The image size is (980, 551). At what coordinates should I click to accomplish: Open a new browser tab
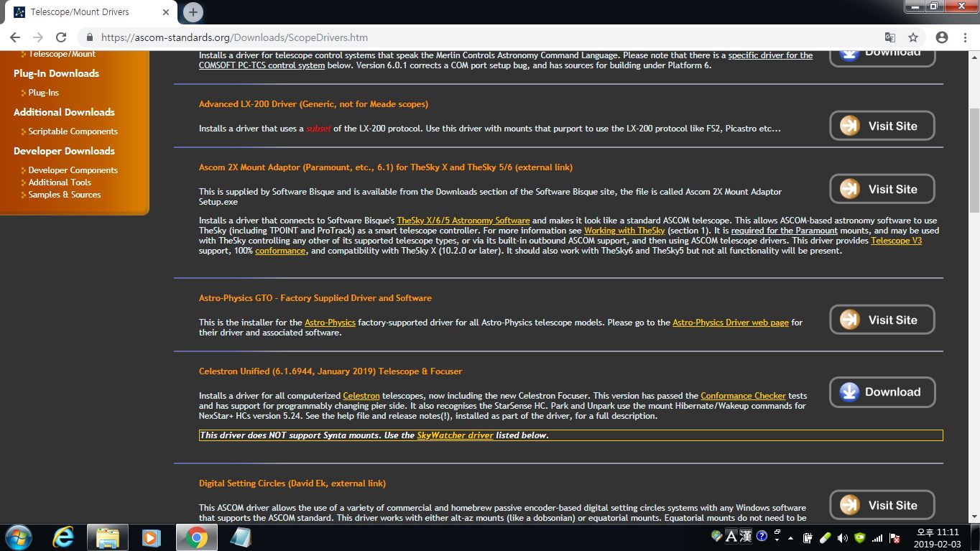coord(193,11)
